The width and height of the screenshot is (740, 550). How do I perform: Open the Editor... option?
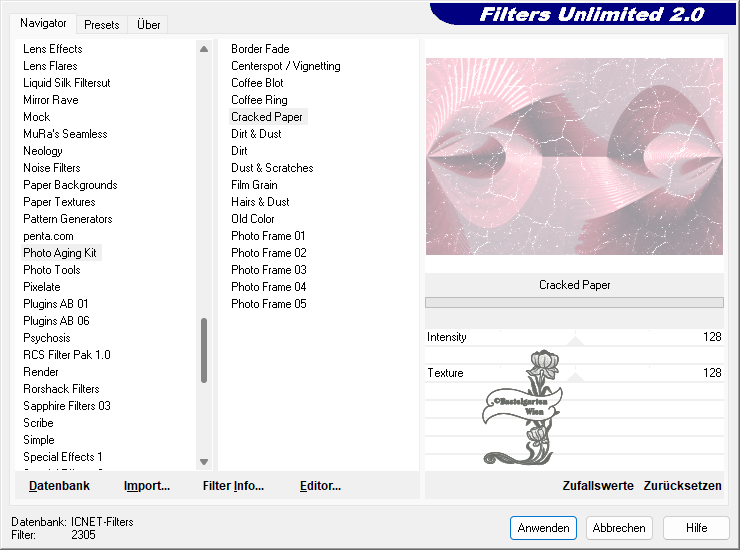320,486
